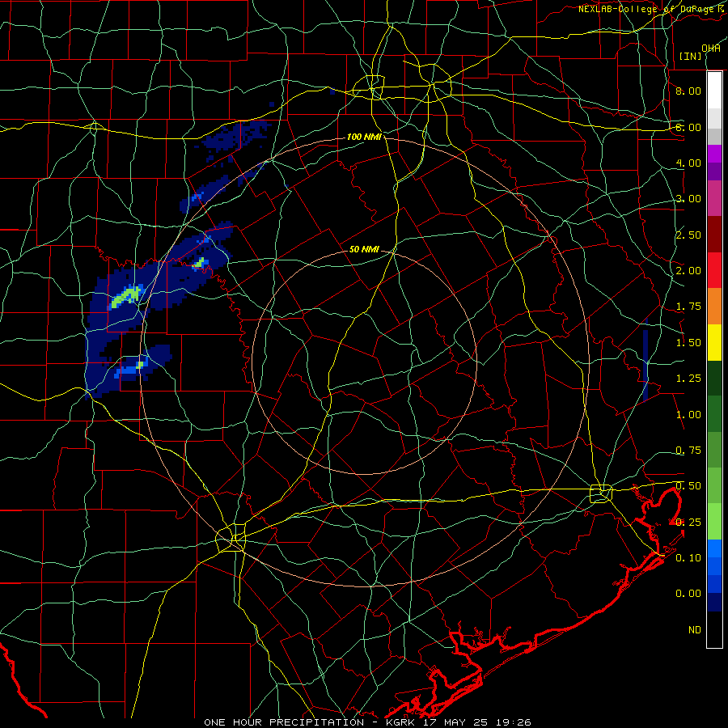Click the black ND swatch in the legend
The height and width of the screenshot is (728, 728).
pos(714,629)
